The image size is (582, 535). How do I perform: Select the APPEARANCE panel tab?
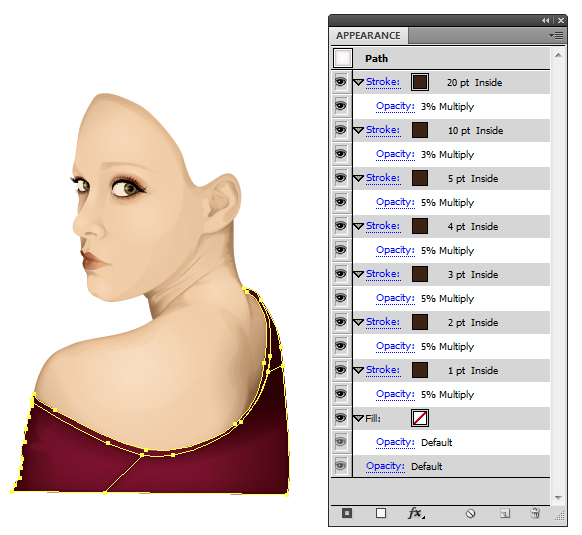tap(368, 36)
